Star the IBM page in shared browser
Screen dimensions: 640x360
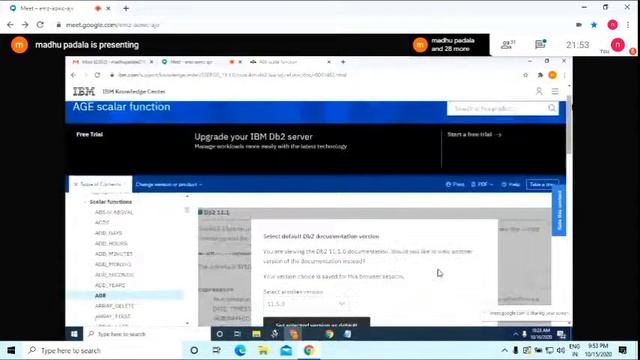pos(525,75)
